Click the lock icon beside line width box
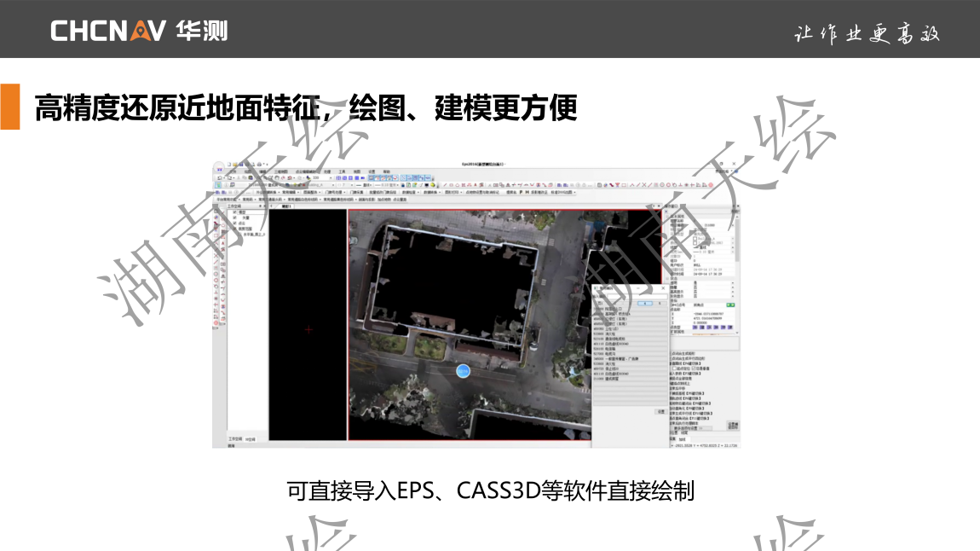 tap(402, 184)
